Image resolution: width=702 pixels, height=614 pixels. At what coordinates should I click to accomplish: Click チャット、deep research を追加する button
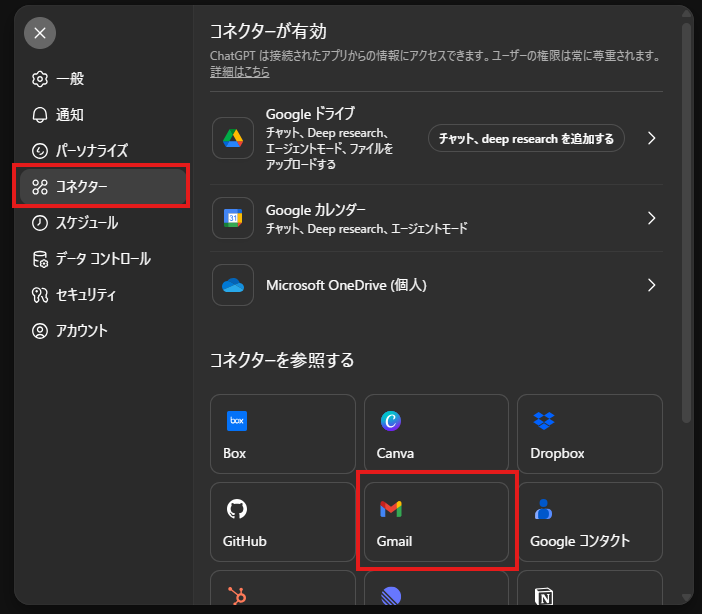click(526, 138)
